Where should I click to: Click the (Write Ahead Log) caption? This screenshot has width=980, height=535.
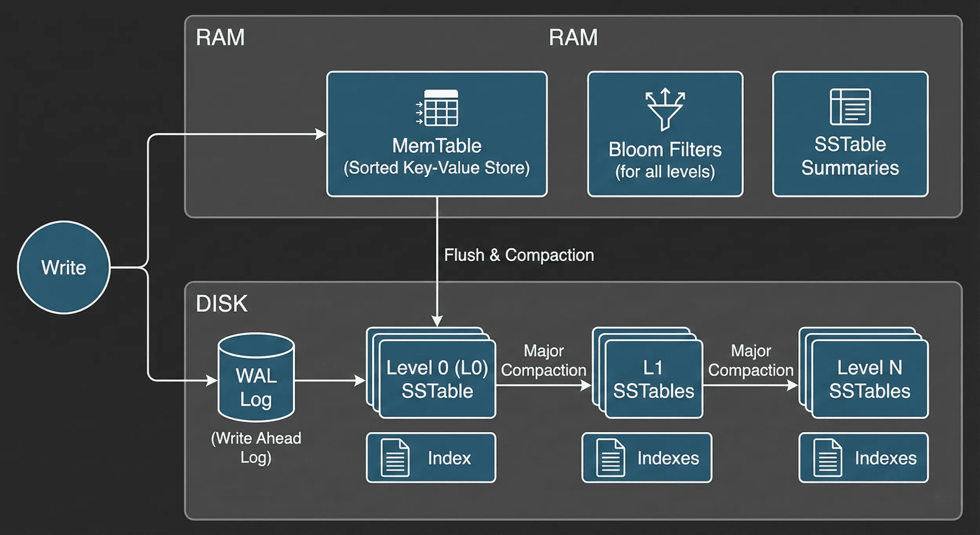pyautogui.click(x=256, y=448)
